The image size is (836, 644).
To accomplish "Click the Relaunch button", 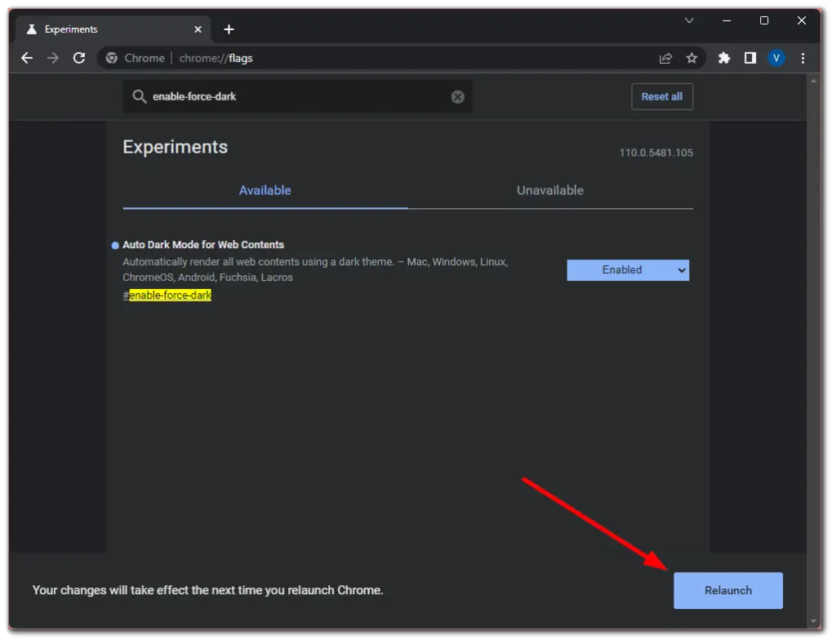I will coord(727,590).
